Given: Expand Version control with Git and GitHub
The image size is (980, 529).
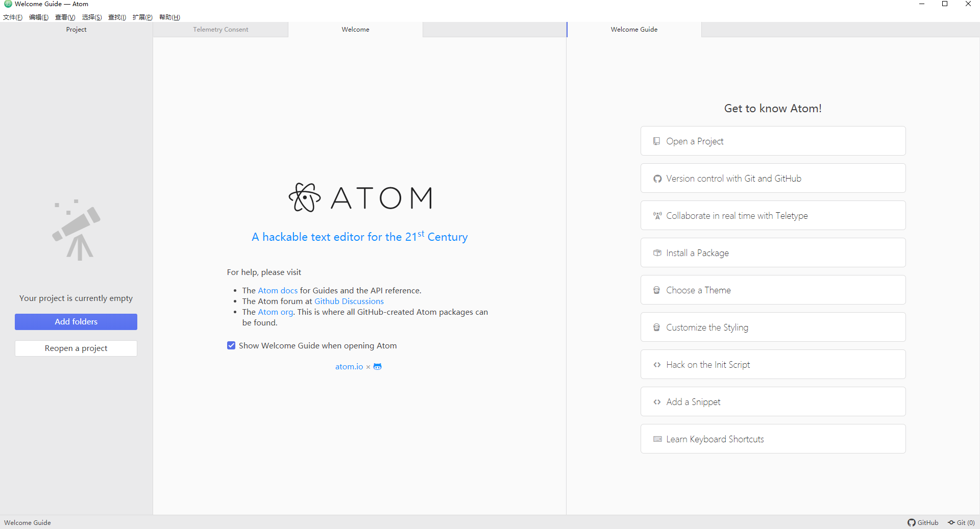Looking at the screenshot, I should [773, 178].
